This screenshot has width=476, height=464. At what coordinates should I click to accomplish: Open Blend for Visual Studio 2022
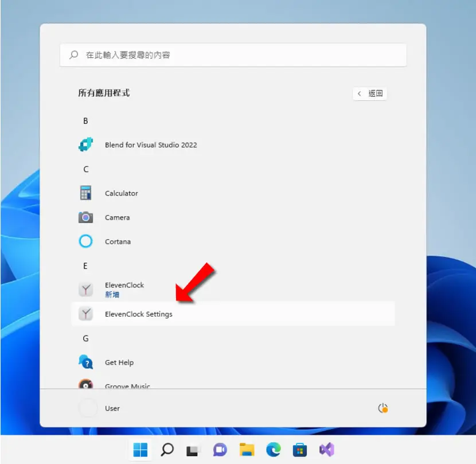point(233,145)
